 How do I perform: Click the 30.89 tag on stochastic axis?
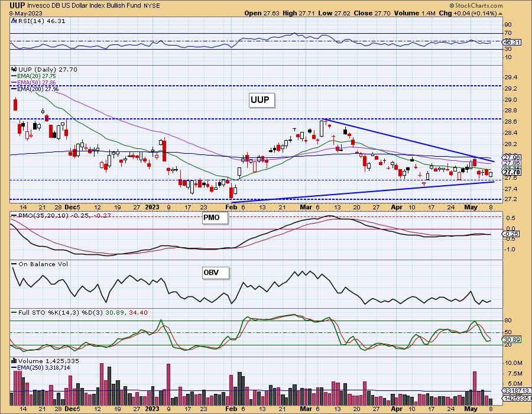[512, 339]
